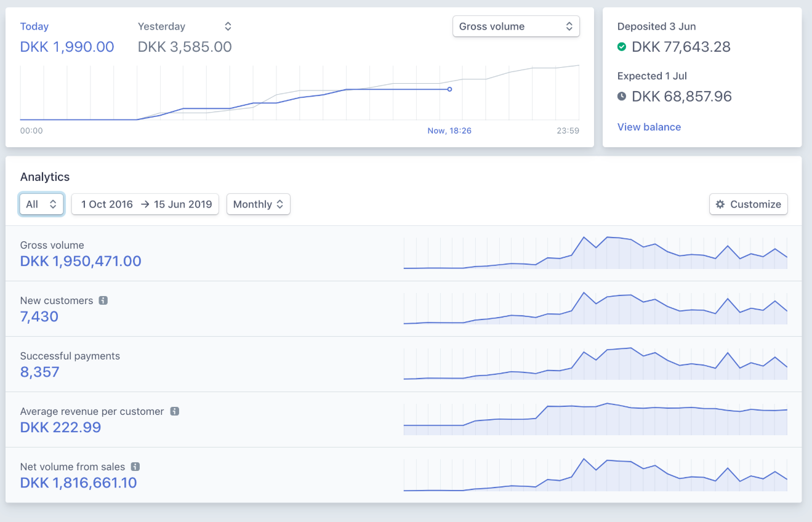Select the Today tab label
This screenshot has height=522, width=812.
[x=34, y=26]
